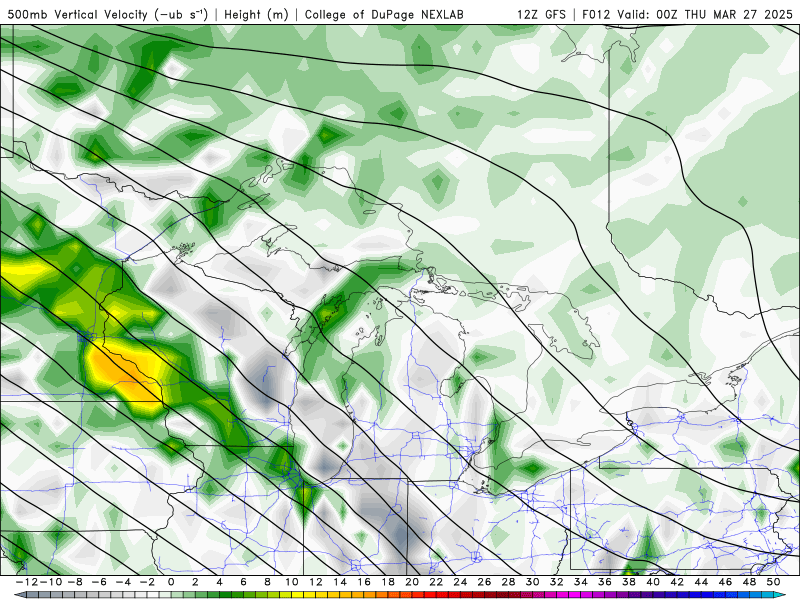Image resolution: width=800 pixels, height=600 pixels.
Task: Click the "50" color scale label
Action: 773,582
